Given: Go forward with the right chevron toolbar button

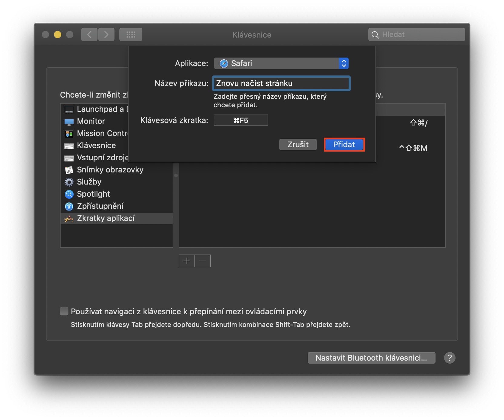Looking at the screenshot, I should (106, 35).
